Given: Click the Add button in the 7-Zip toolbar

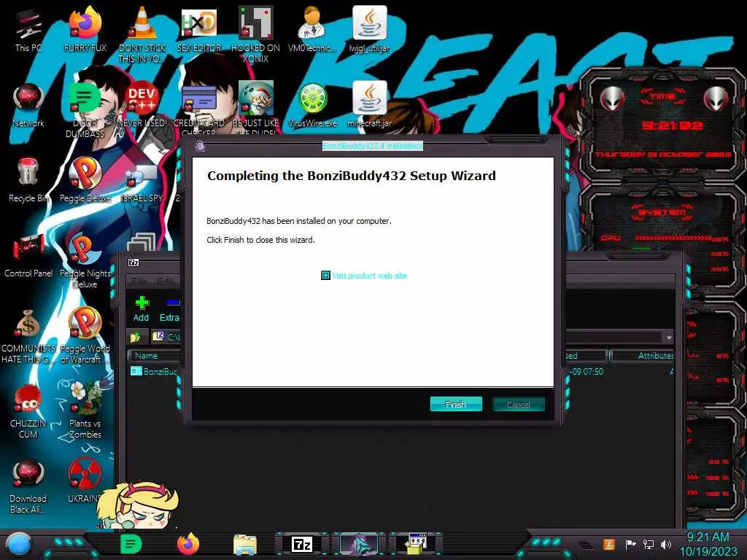Looking at the screenshot, I should tap(141, 308).
